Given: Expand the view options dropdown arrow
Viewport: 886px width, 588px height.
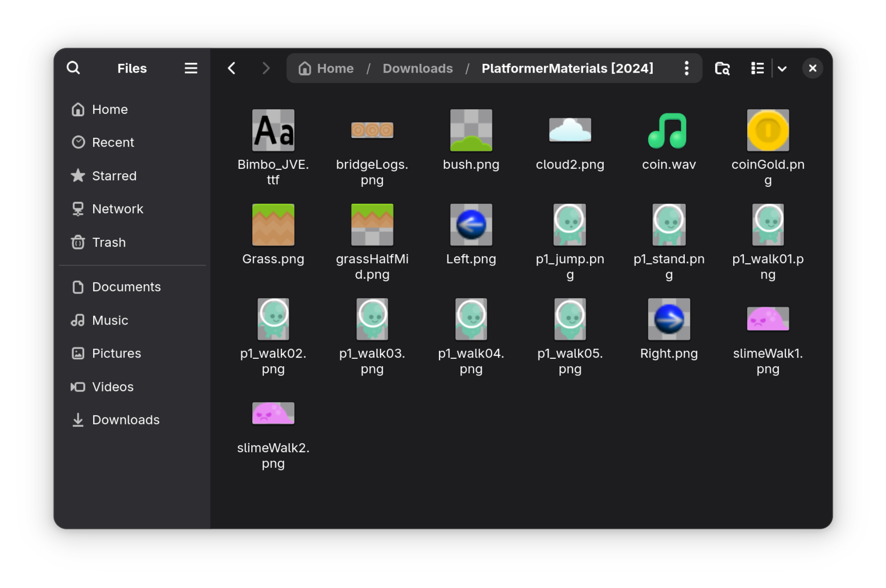Looking at the screenshot, I should [782, 69].
